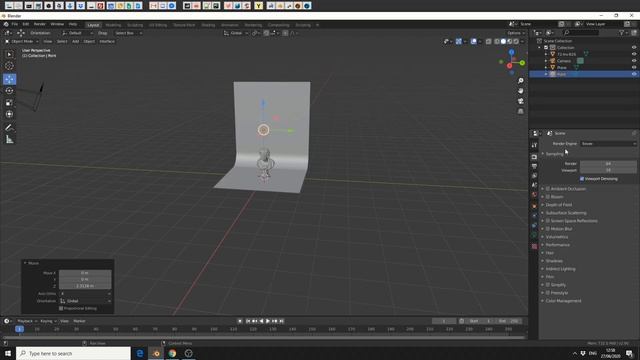Open Chrome from the Windows taskbar

172,353
